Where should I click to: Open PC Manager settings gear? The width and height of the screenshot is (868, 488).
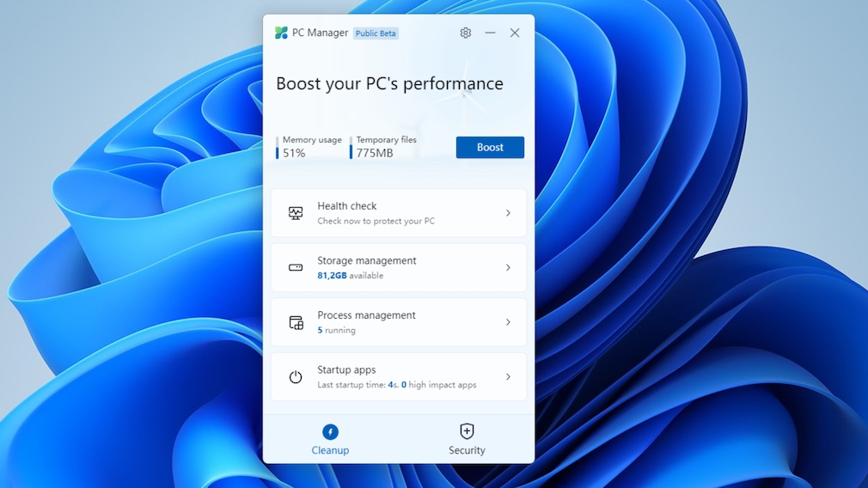click(465, 33)
